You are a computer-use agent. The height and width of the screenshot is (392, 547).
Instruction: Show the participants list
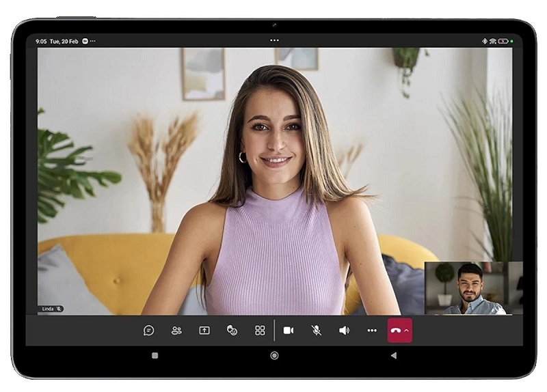coord(176,331)
